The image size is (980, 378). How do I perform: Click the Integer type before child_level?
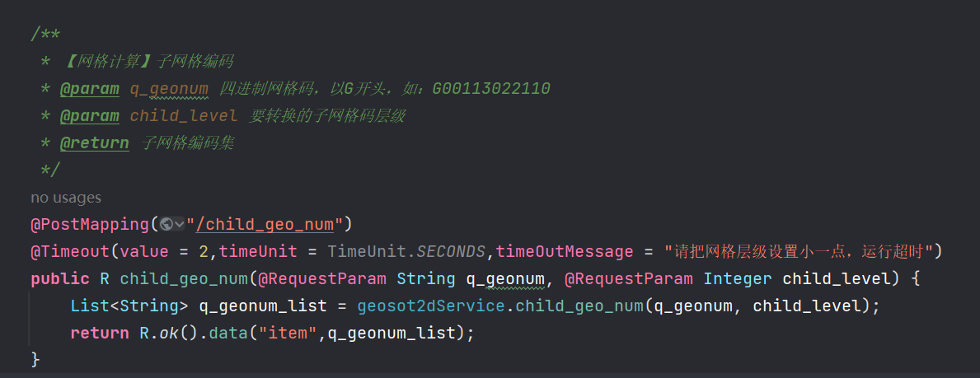coord(738,278)
